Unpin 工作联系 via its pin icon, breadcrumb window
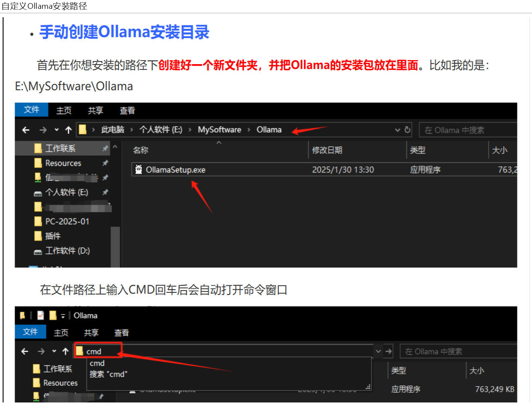This screenshot has height=406, width=532. (105, 148)
